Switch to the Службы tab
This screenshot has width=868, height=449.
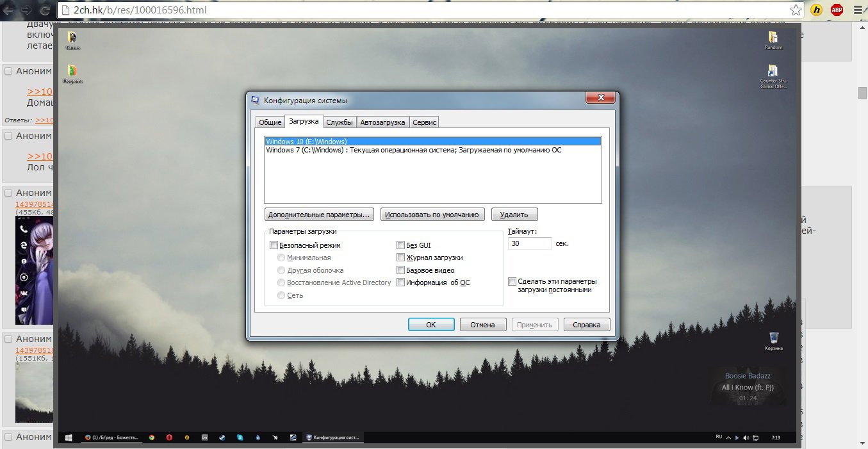click(x=340, y=122)
